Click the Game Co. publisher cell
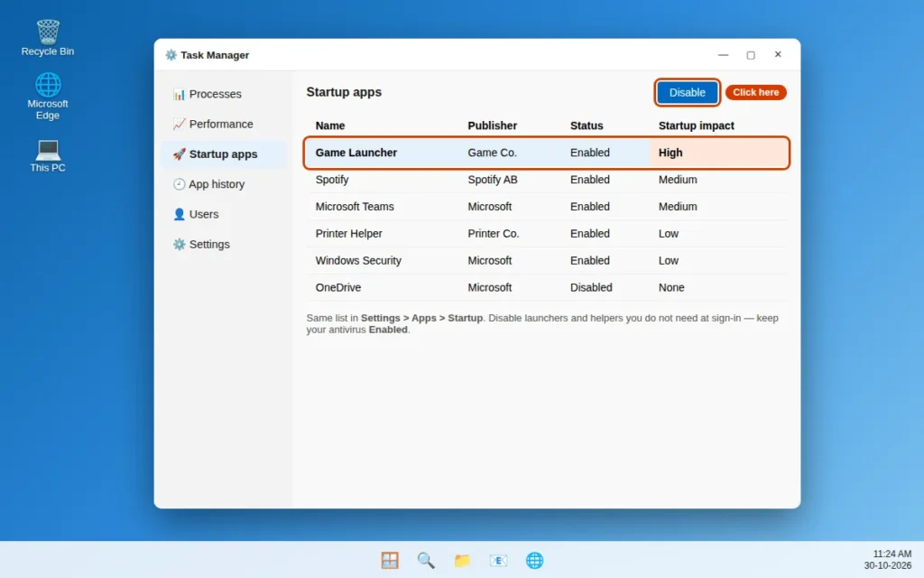 (x=492, y=153)
